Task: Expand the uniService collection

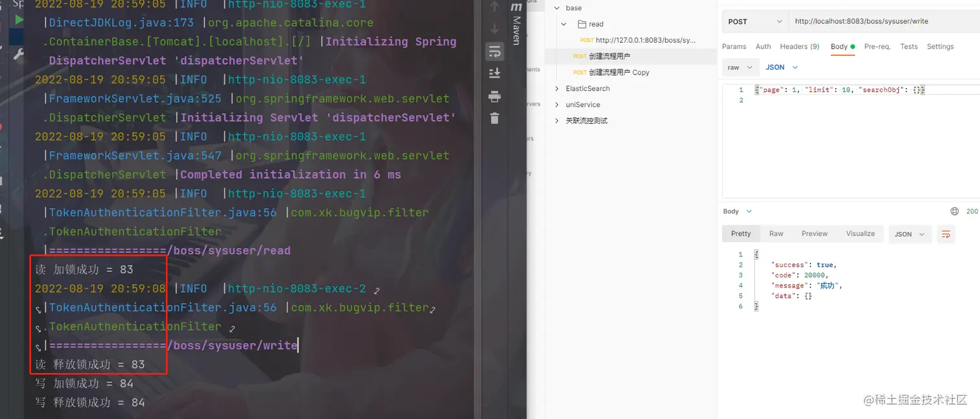Action: [x=557, y=105]
